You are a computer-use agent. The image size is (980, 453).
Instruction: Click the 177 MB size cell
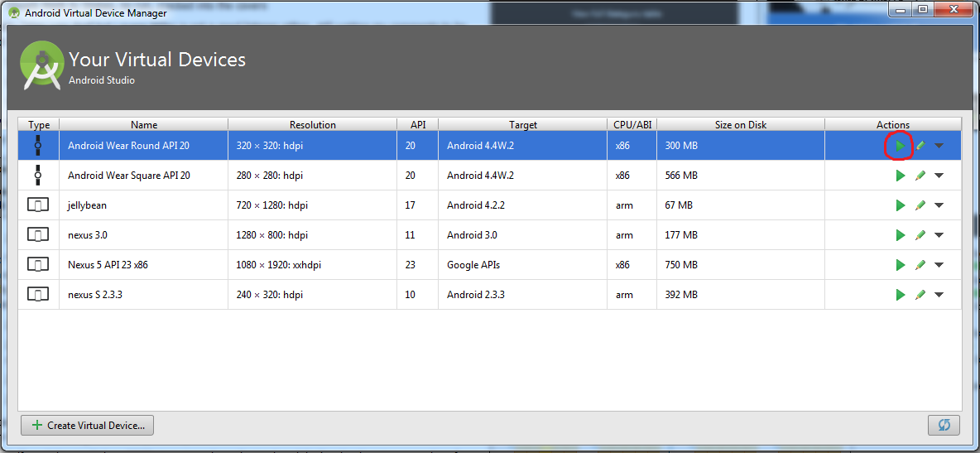tap(741, 235)
